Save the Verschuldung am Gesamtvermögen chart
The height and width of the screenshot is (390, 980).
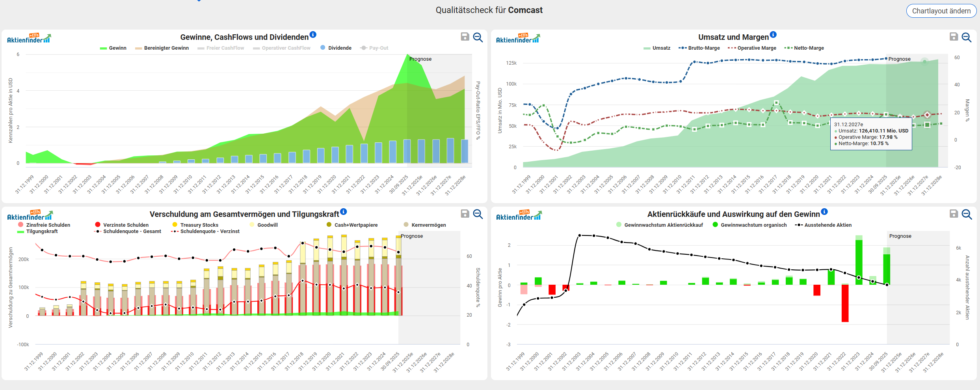(x=465, y=214)
